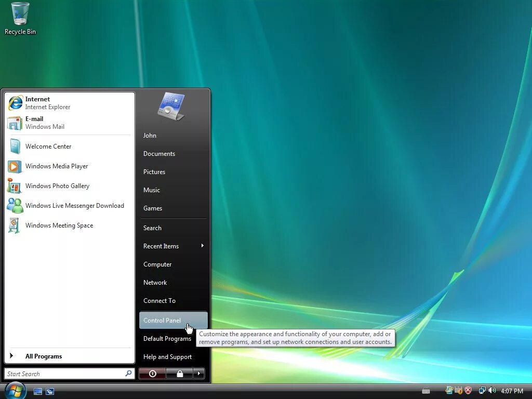Click the volume speaker tray icon
The height and width of the screenshot is (399, 532).
point(492,391)
